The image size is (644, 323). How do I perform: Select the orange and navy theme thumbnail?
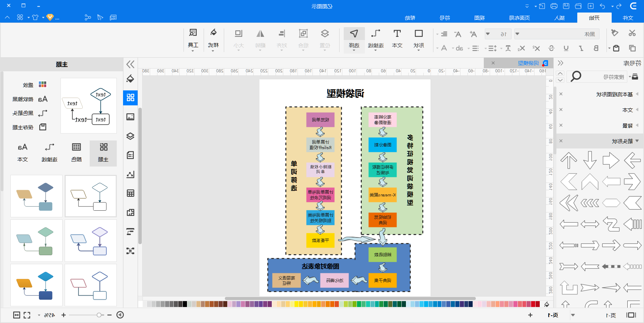coord(36,285)
